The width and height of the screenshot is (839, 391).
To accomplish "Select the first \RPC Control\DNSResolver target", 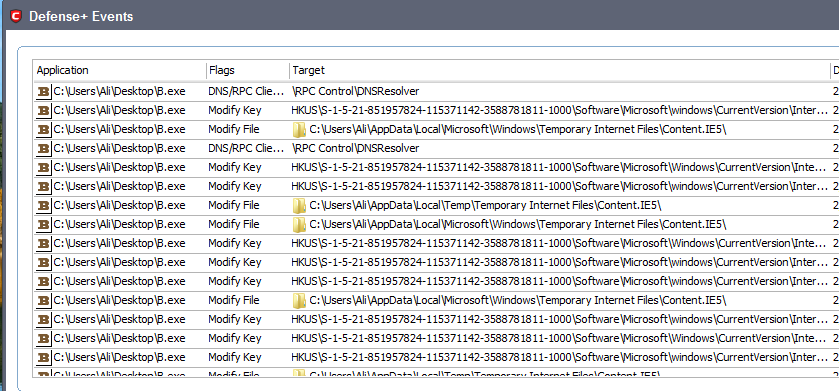I will [x=355, y=91].
